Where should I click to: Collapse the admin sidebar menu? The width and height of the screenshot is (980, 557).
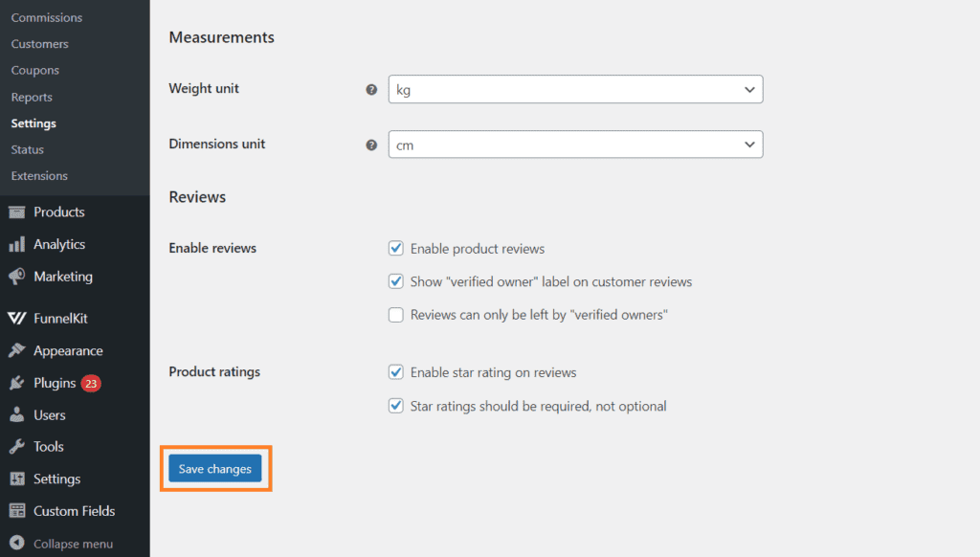click(x=61, y=544)
